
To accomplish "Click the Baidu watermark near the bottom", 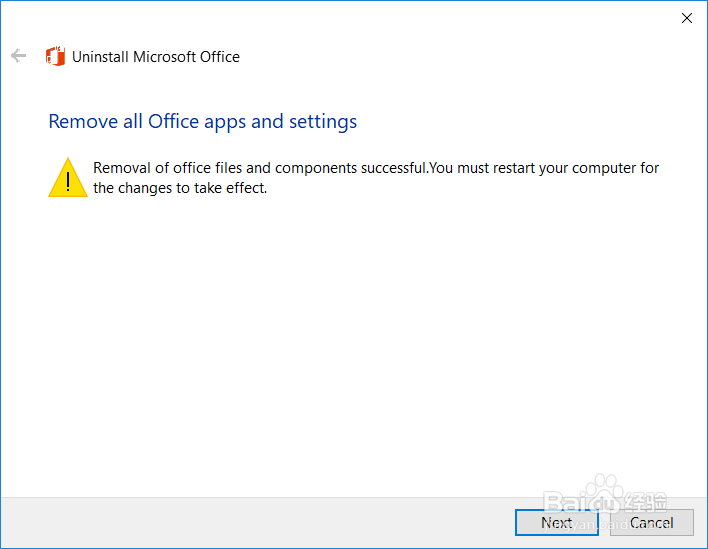I will pyautogui.click(x=600, y=498).
